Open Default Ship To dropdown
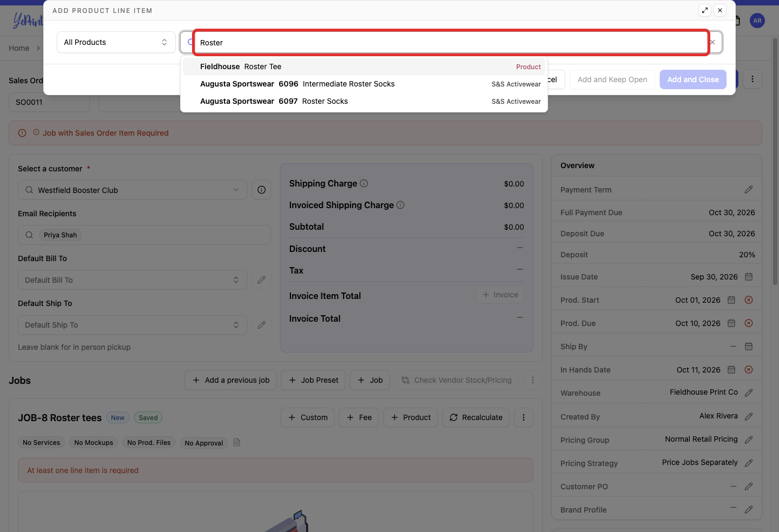The image size is (779, 532). pyautogui.click(x=133, y=324)
